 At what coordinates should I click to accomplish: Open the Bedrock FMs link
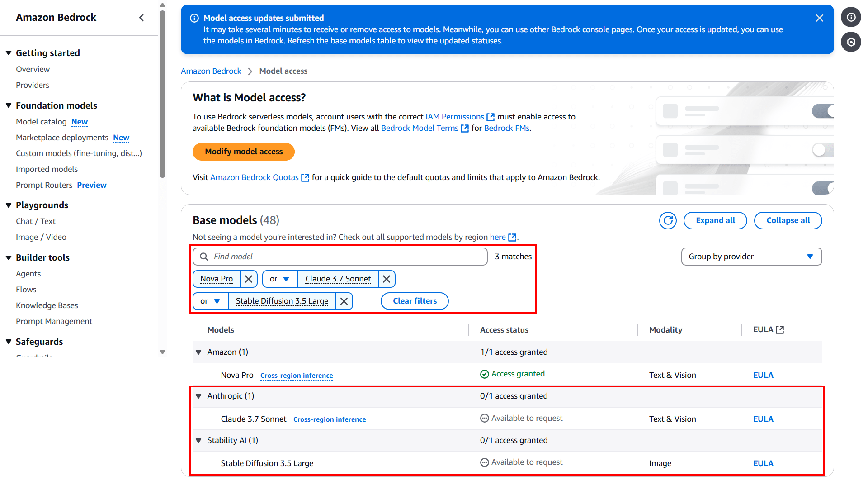[507, 128]
